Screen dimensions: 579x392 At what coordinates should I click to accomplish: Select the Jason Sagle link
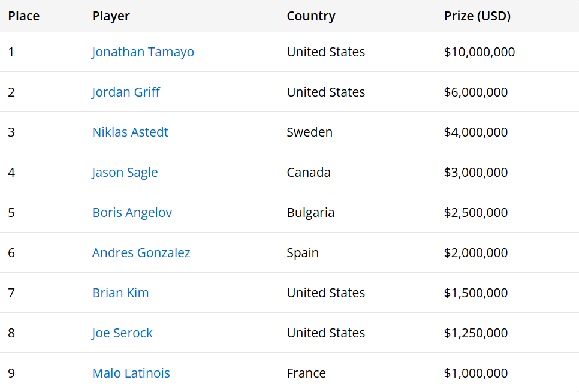click(x=125, y=173)
